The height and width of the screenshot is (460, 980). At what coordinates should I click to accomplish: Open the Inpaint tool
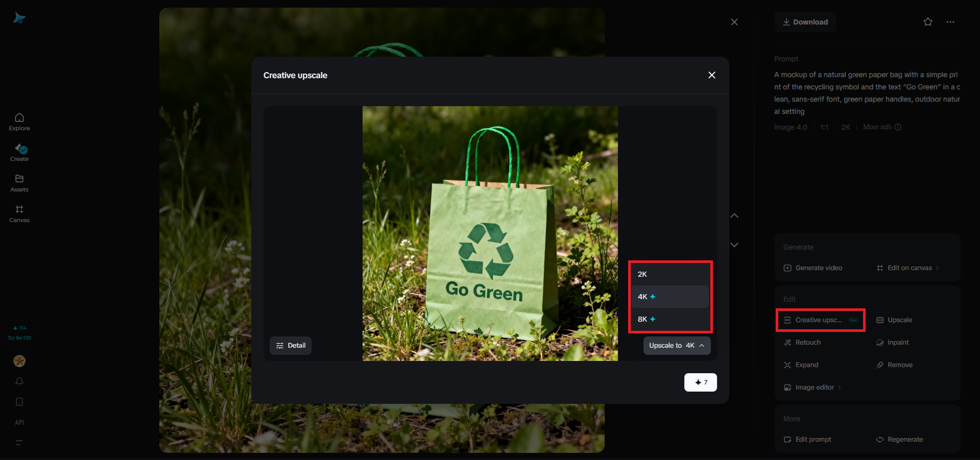click(893, 343)
